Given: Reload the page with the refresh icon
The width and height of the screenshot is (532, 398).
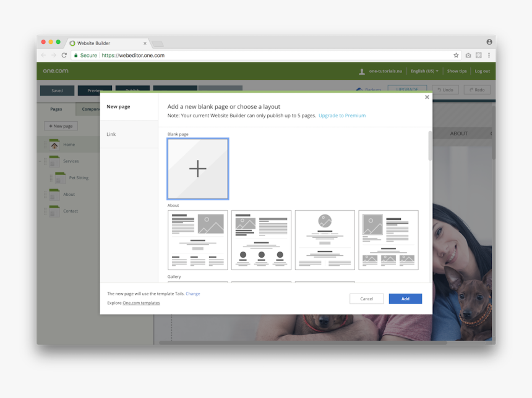Looking at the screenshot, I should click(64, 55).
